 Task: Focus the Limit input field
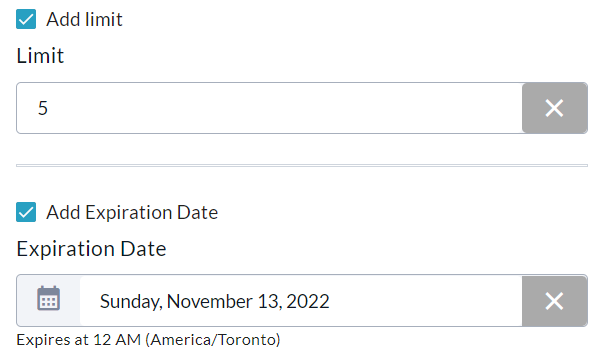click(x=269, y=108)
